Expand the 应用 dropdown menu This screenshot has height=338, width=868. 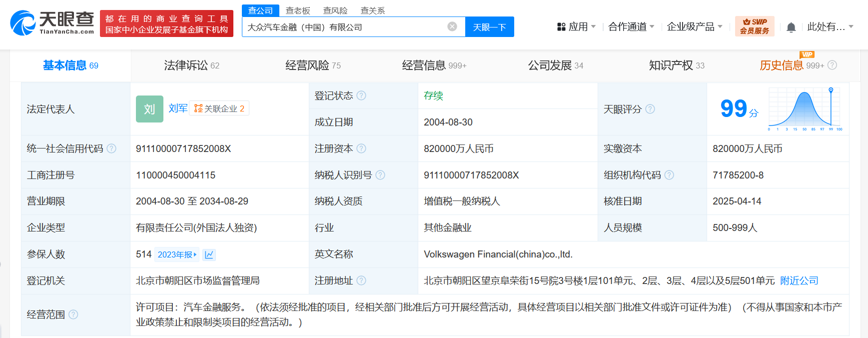coord(577,26)
